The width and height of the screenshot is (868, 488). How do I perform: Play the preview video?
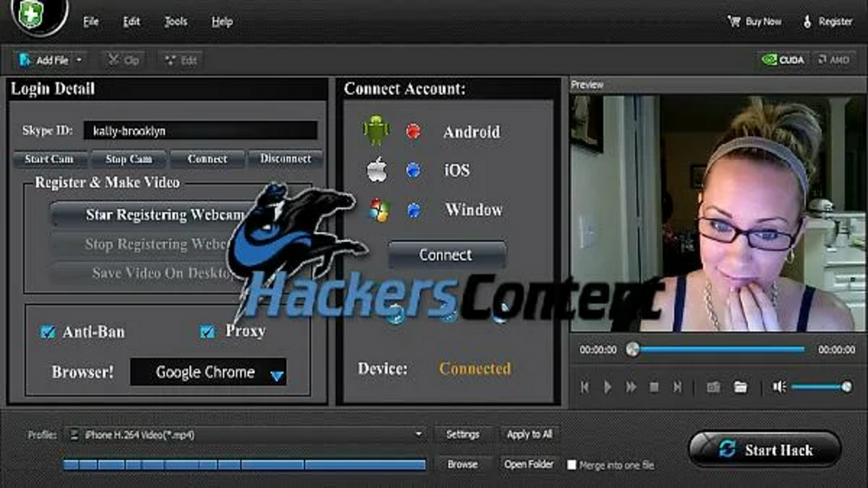[x=607, y=387]
